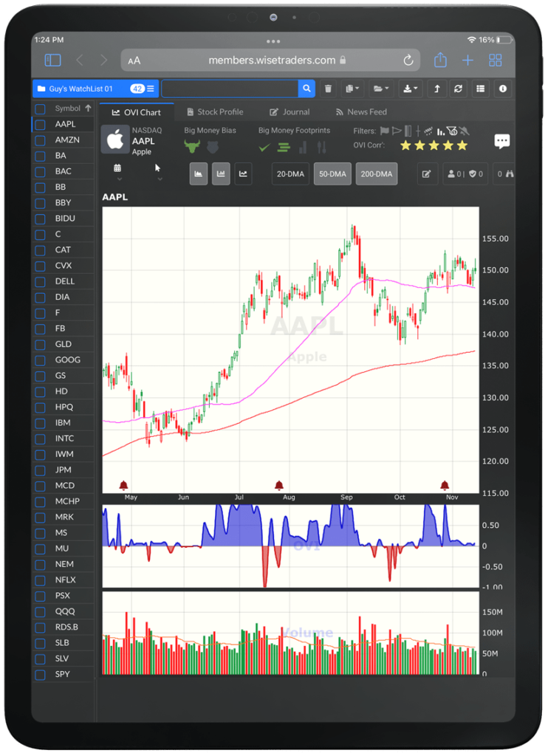Open the info icon

(503, 89)
